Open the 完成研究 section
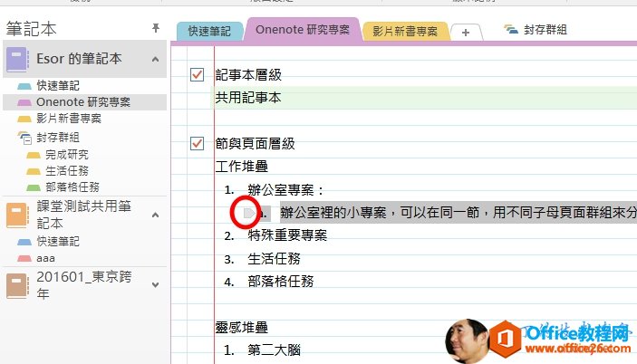 [67, 155]
